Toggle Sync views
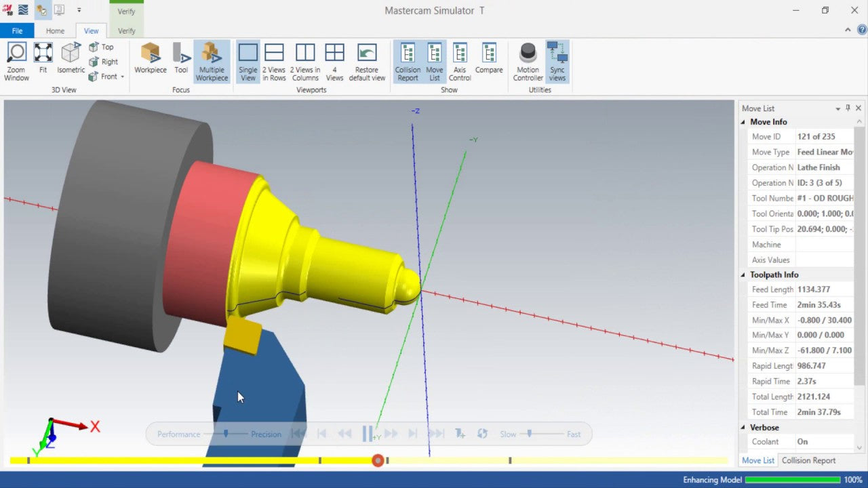Viewport: 868px width, 488px height. click(557, 62)
